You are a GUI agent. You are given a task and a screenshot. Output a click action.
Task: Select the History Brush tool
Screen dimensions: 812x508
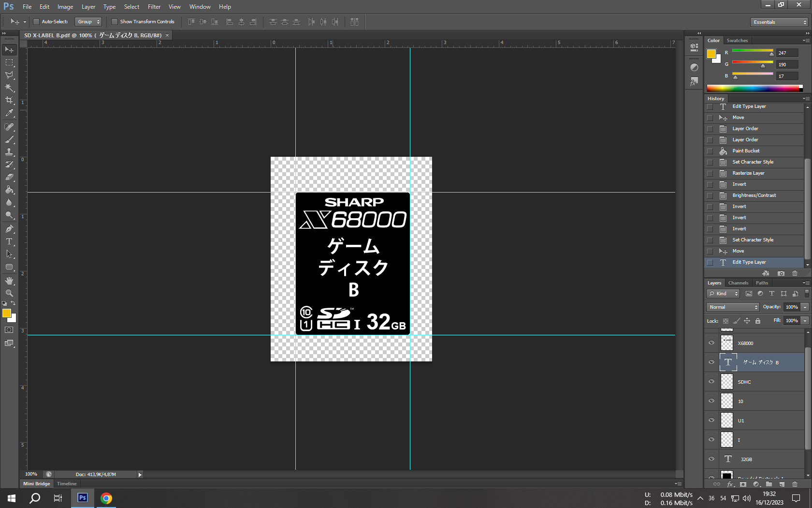(9, 164)
